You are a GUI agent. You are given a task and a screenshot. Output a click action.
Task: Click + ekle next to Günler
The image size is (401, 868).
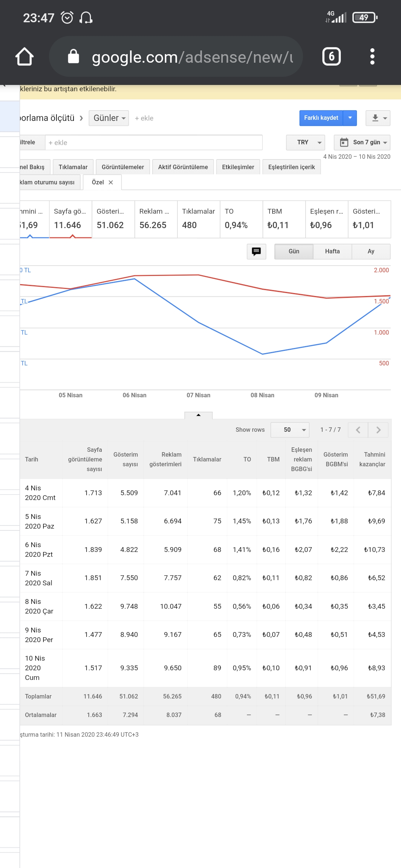point(144,118)
